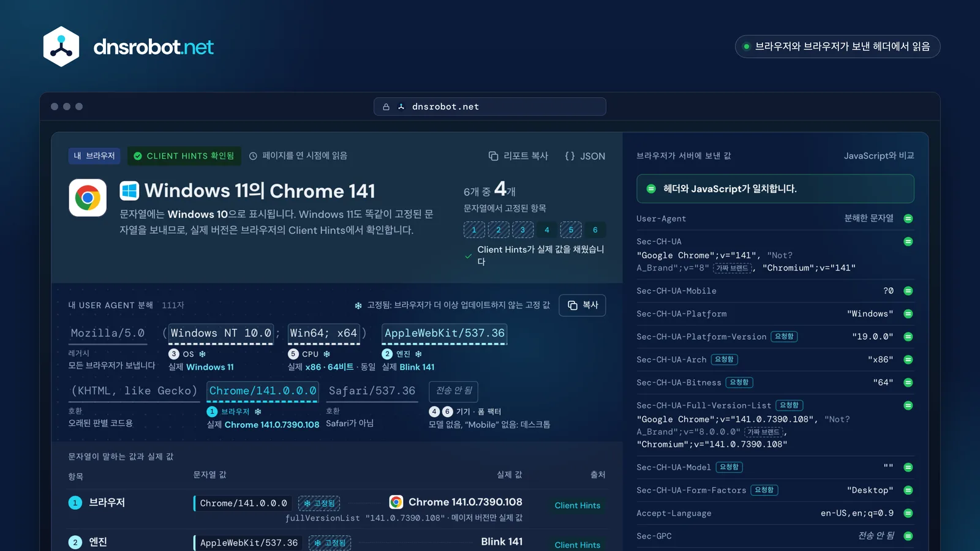Click the 분해한 문자열 link in User-Agent row
The image size is (980, 551).
[869, 218]
